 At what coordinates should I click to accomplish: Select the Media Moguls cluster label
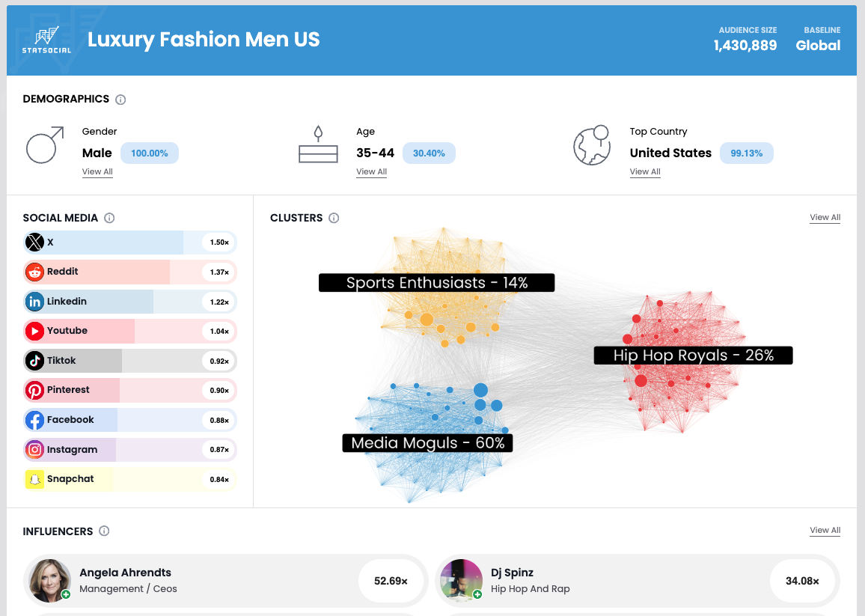point(427,443)
